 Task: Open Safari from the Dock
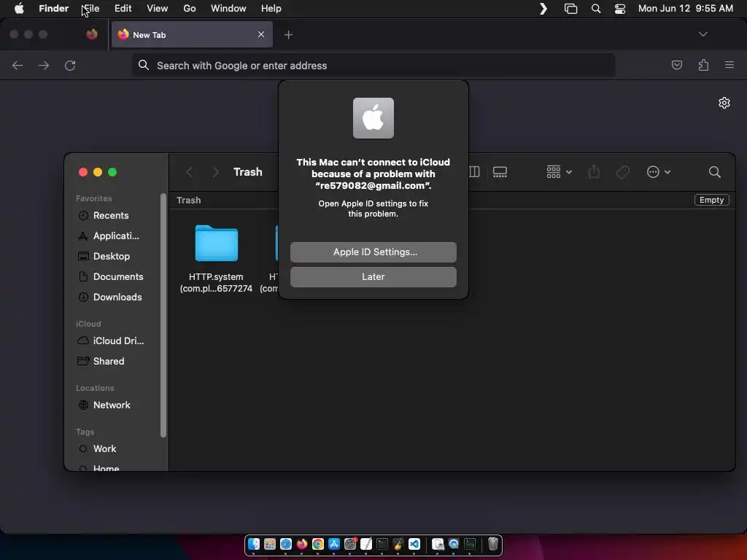point(286,544)
